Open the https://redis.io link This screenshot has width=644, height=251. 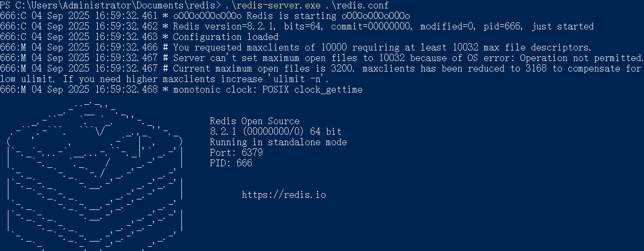tap(284, 195)
